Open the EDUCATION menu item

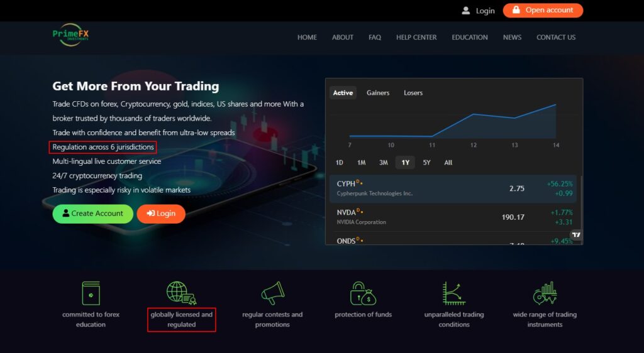469,37
